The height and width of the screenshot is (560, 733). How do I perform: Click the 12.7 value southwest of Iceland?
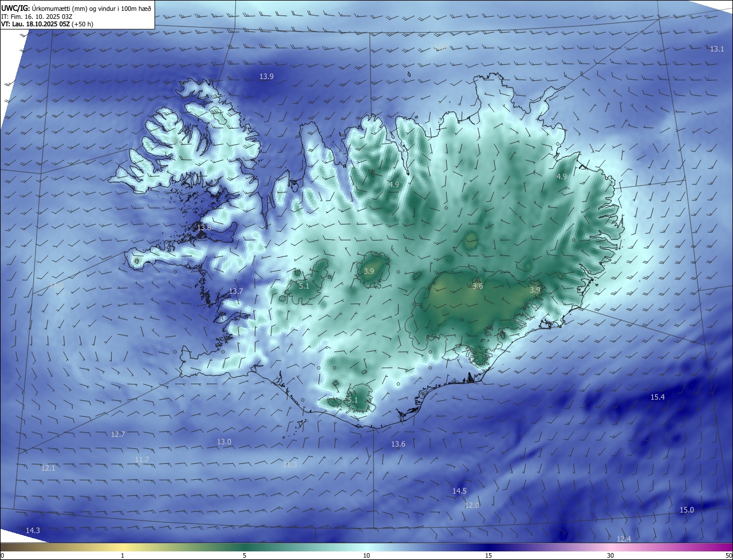pyautogui.click(x=118, y=435)
